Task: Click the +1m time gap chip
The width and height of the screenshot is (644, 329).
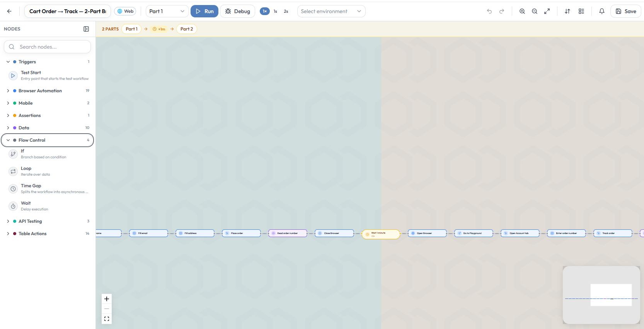Action: coord(159,29)
